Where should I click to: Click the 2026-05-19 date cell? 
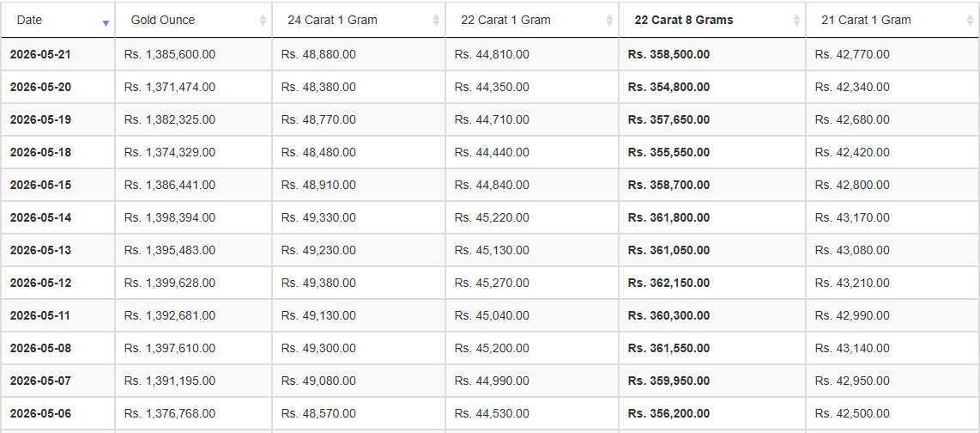coord(58,119)
